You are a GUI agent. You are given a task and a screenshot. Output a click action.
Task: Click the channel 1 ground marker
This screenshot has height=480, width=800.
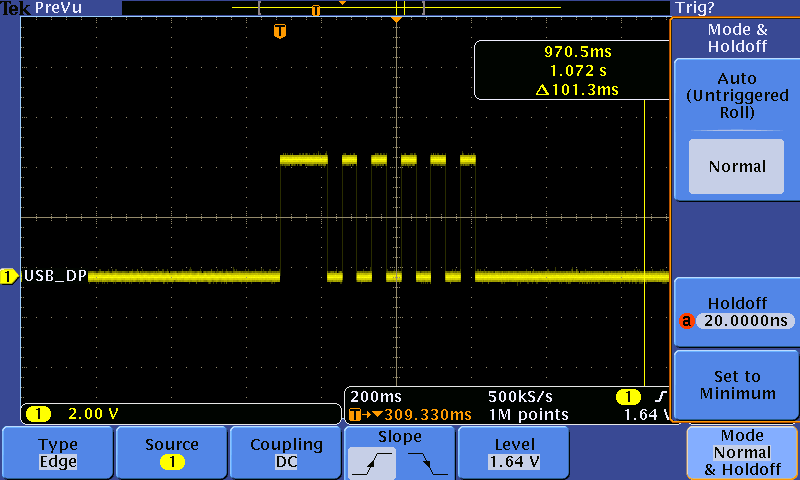(9, 276)
